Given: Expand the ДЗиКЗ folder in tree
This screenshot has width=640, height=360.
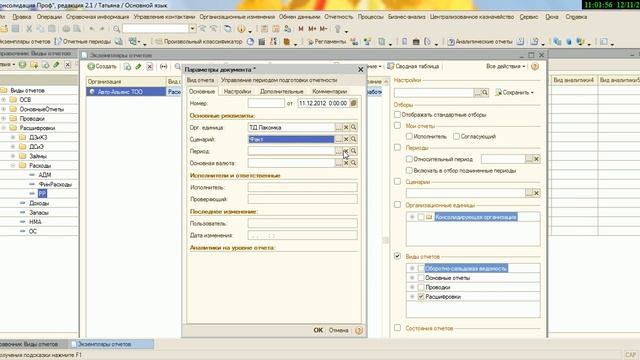Looking at the screenshot, I should tap(13, 137).
